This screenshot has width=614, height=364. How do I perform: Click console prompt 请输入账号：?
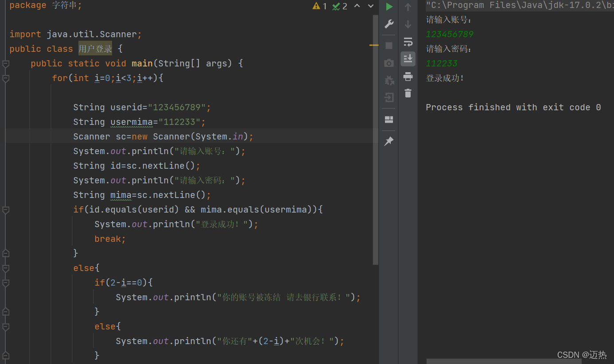tap(450, 19)
